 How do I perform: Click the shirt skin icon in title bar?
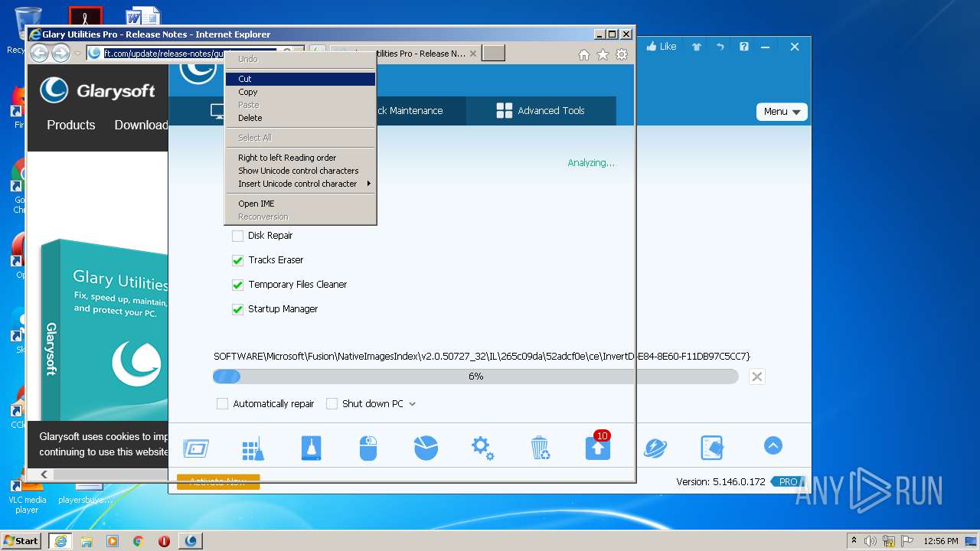tap(697, 47)
